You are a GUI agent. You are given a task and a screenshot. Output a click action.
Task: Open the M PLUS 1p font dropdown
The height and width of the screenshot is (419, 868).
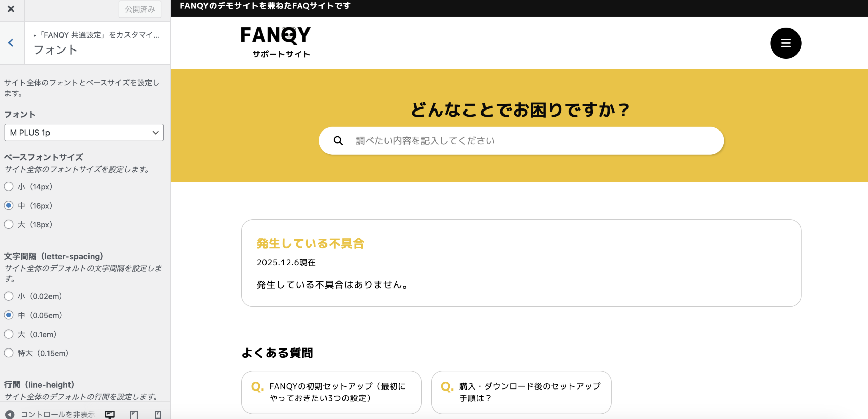pyautogui.click(x=84, y=133)
